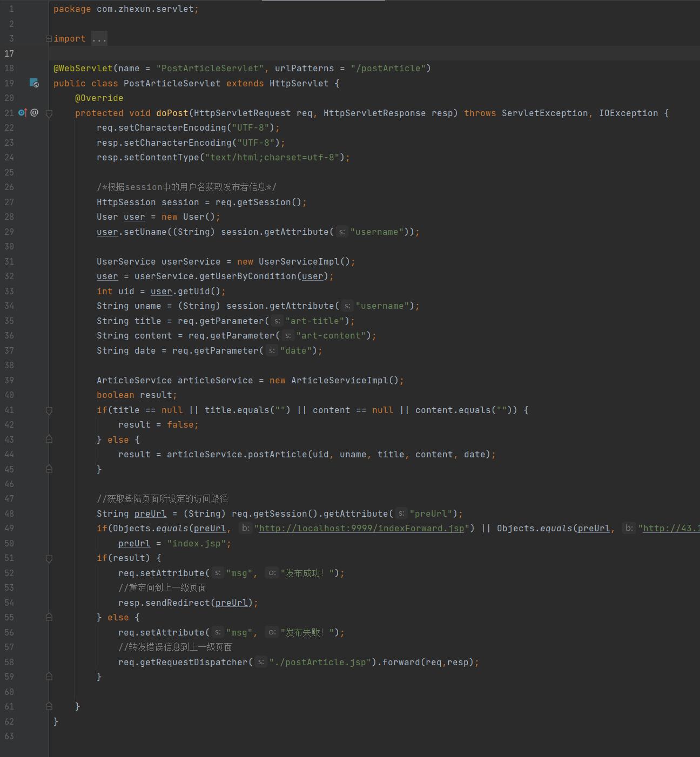
Task: Click the "b:" parameter hint before the localhost URL
Action: (246, 529)
